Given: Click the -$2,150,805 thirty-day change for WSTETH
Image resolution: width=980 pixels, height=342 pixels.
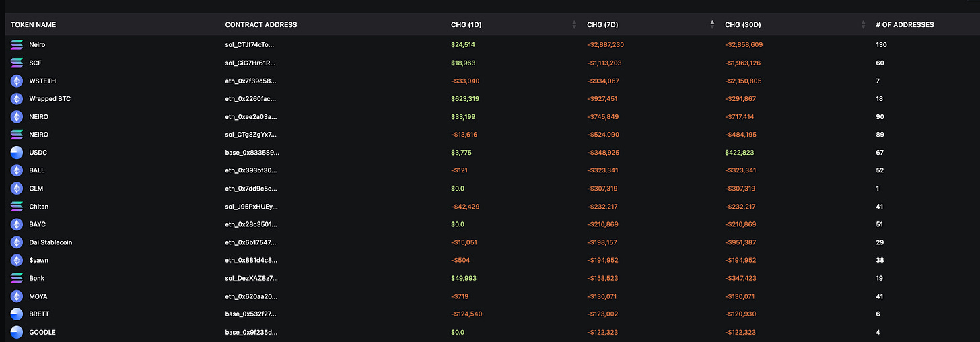Looking at the screenshot, I should click(744, 81).
